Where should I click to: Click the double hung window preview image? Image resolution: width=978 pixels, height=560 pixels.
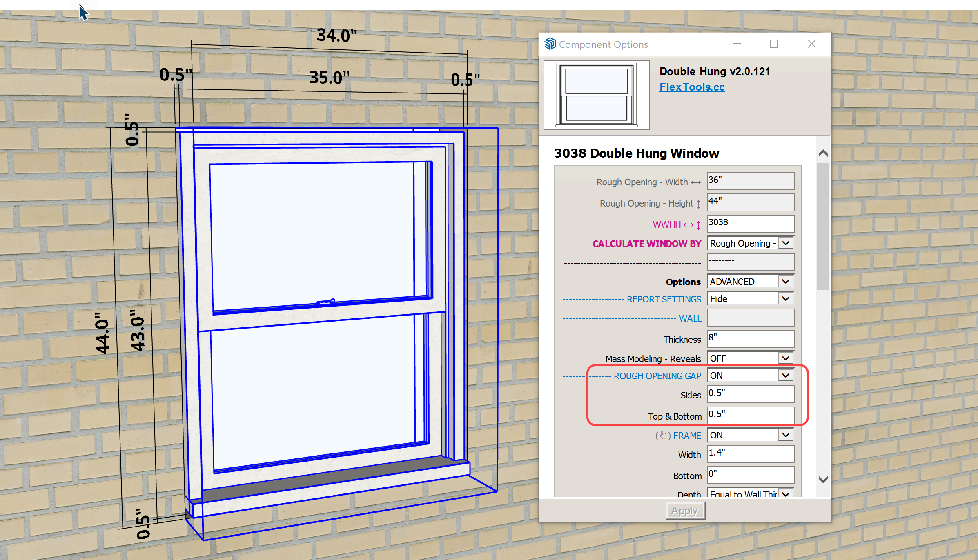tap(596, 95)
